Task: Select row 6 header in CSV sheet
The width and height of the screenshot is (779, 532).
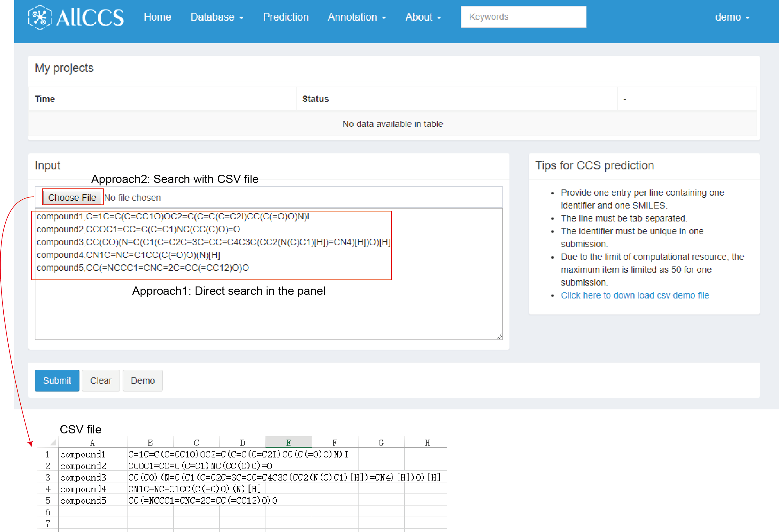Action: [x=48, y=512]
